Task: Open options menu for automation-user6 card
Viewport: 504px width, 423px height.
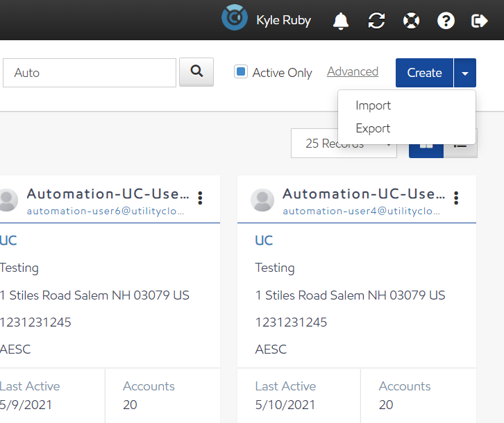Action: coord(200,198)
